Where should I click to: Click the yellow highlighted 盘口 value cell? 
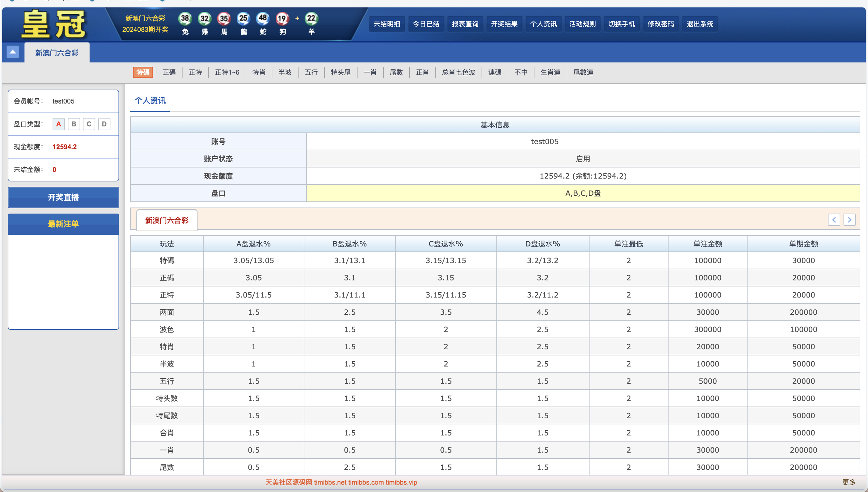pyautogui.click(x=583, y=193)
